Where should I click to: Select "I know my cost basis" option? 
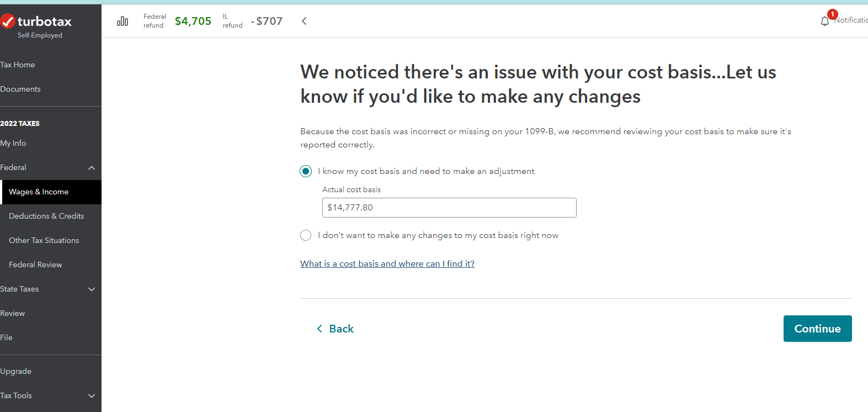pos(306,171)
